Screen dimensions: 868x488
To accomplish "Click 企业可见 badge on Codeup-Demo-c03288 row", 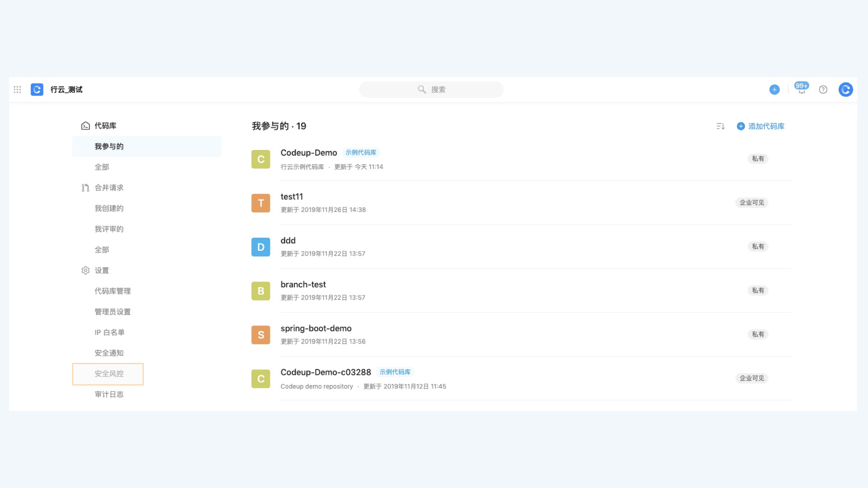I will click(x=752, y=378).
